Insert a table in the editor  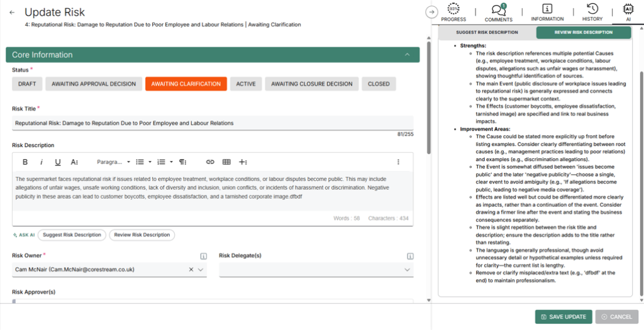226,162
